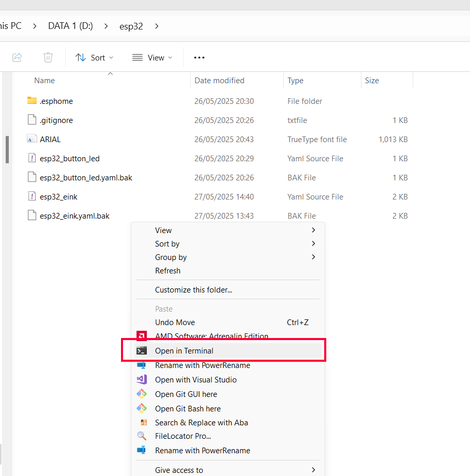The width and height of the screenshot is (470, 476).
Task: Click the Git Bash diamond icon
Action: click(x=142, y=408)
